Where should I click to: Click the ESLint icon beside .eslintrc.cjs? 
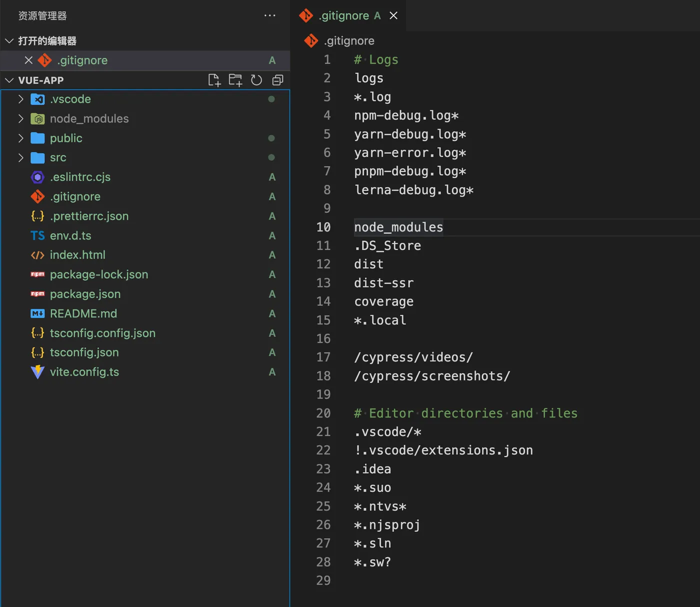(x=37, y=177)
